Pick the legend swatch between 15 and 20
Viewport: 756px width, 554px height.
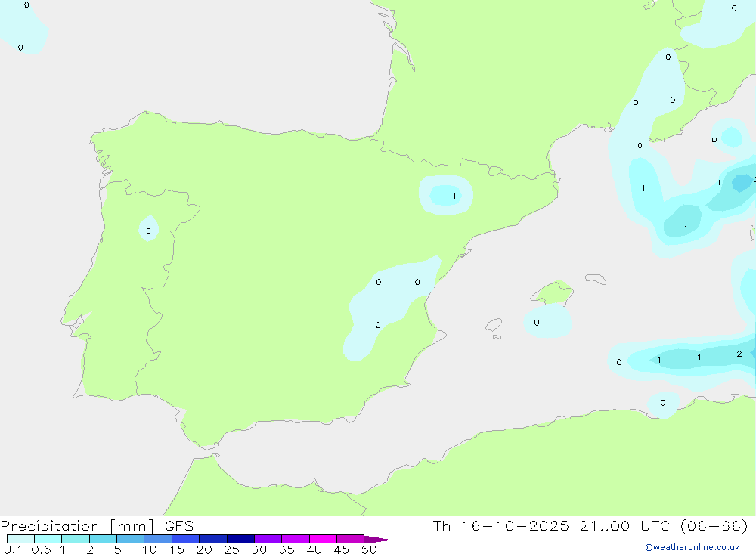(x=185, y=539)
